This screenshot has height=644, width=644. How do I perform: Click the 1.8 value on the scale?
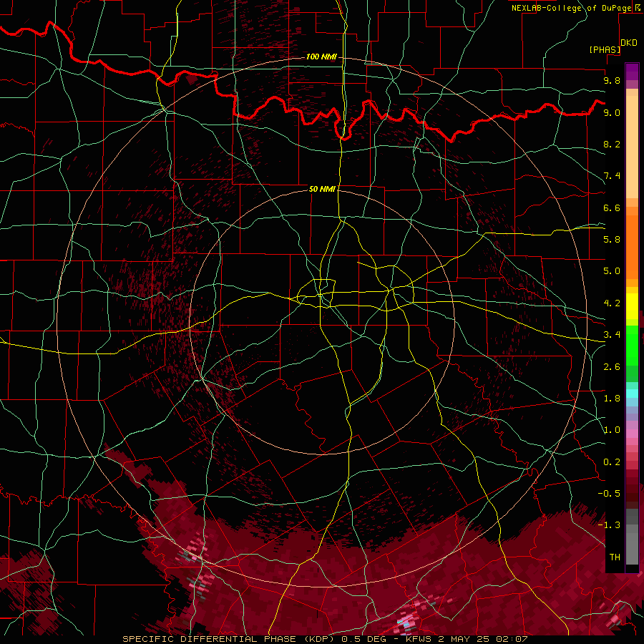coord(612,399)
